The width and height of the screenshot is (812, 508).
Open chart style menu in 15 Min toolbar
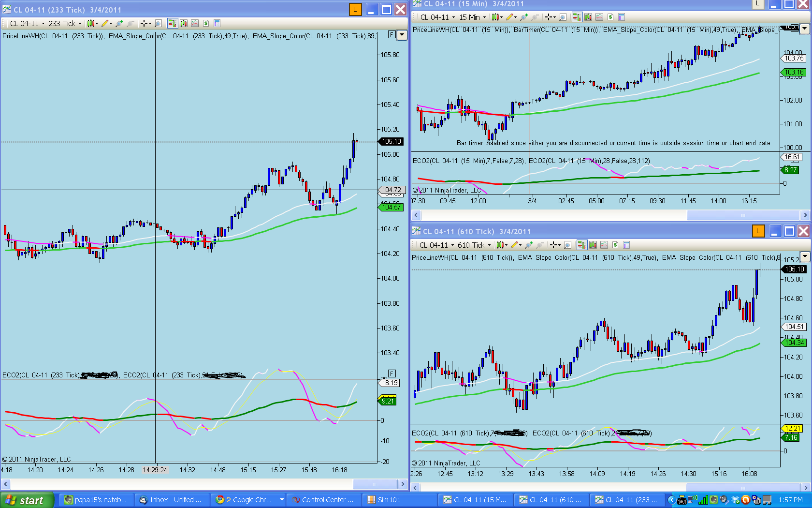click(x=496, y=17)
